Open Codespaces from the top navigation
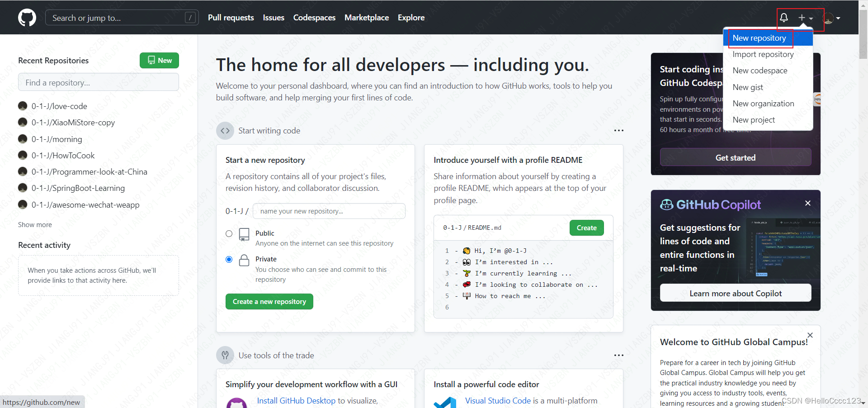The image size is (868, 408). coord(314,18)
